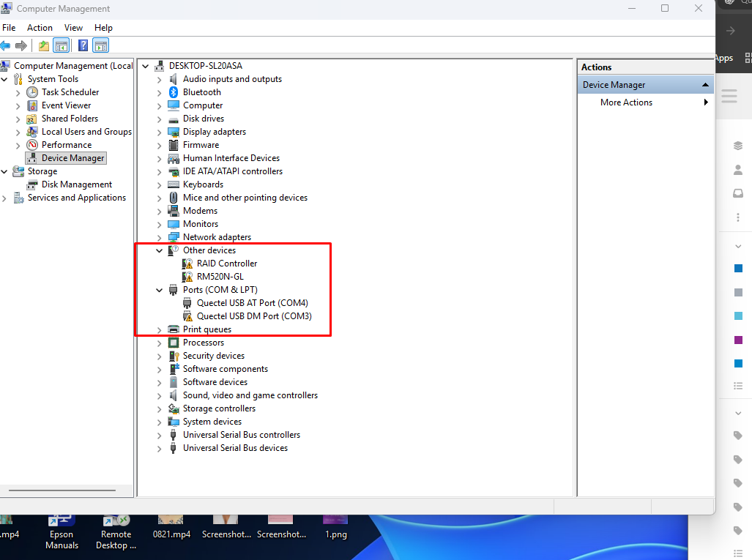752x560 pixels.
Task: Click the Up one level folder icon
Action: (x=44, y=46)
